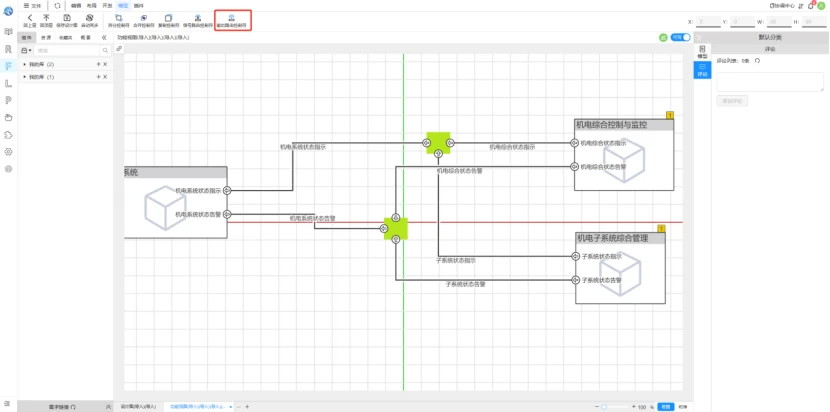
Task: Click the red-highlighted output routing control icon
Action: pyautogui.click(x=232, y=18)
